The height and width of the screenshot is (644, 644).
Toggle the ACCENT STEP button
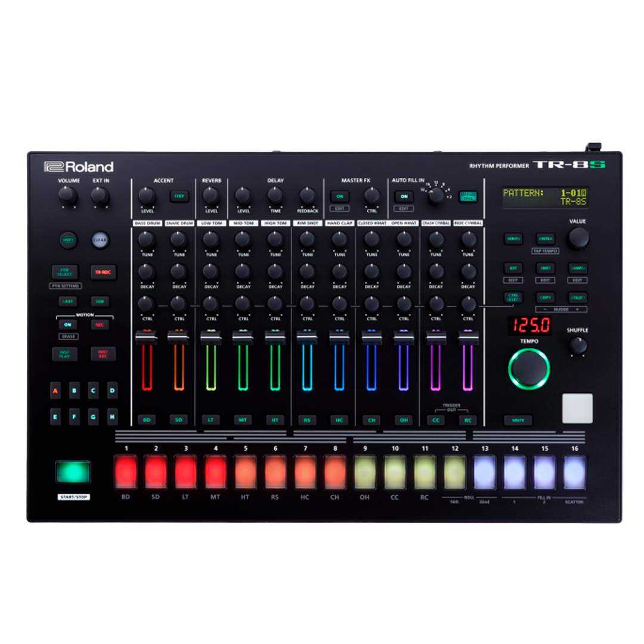point(179,196)
